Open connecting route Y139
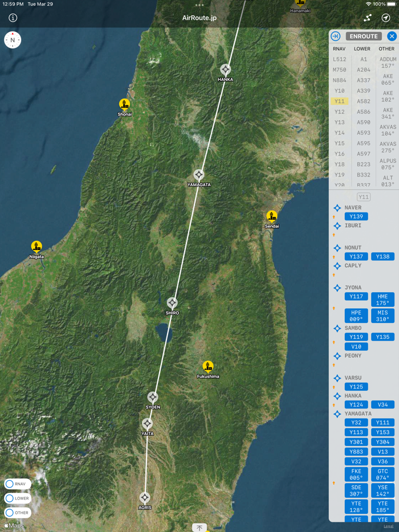The width and height of the screenshot is (399, 532). click(356, 216)
